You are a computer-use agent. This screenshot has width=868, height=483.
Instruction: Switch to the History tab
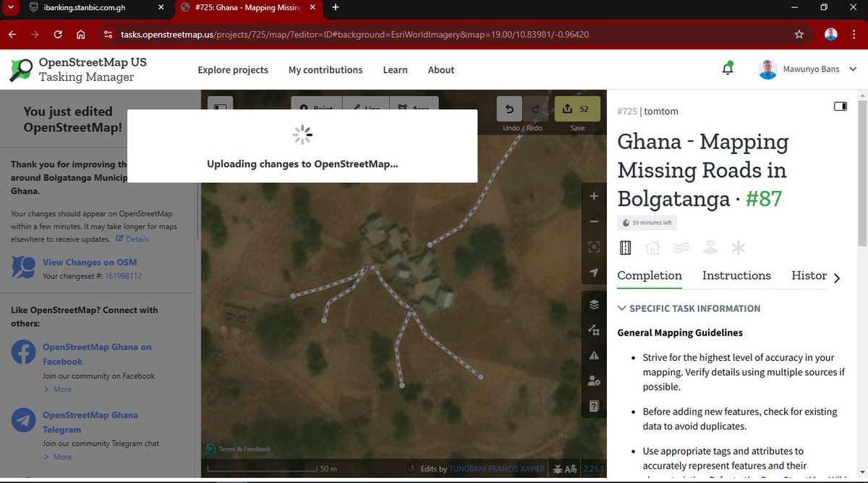click(809, 275)
